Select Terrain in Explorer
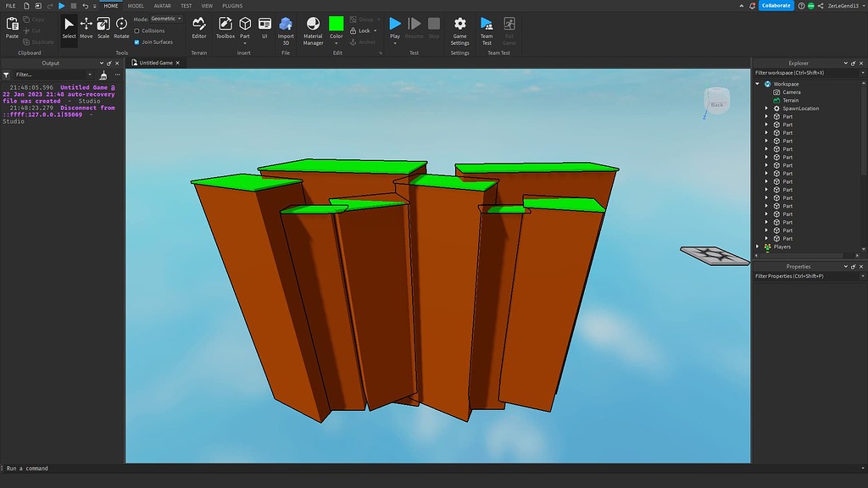868x488 pixels. [x=790, y=101]
